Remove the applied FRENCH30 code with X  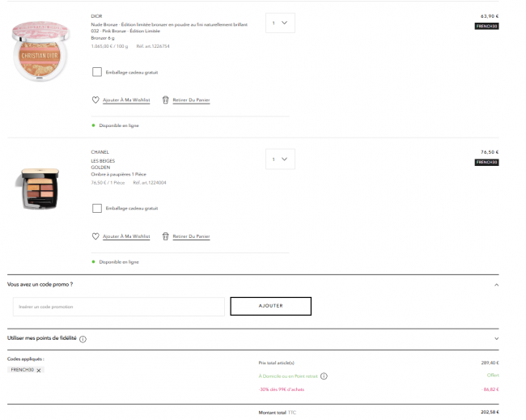[x=39, y=371]
